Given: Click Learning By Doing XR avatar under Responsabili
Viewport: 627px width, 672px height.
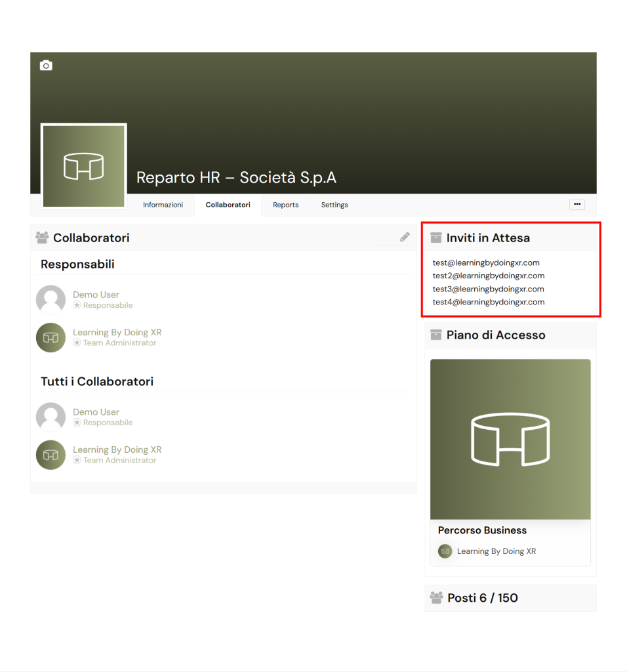Looking at the screenshot, I should (51, 337).
